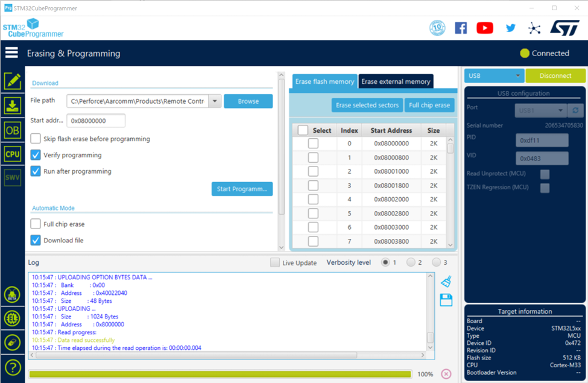
Task: Click Erase selected sectors button
Action: [367, 105]
